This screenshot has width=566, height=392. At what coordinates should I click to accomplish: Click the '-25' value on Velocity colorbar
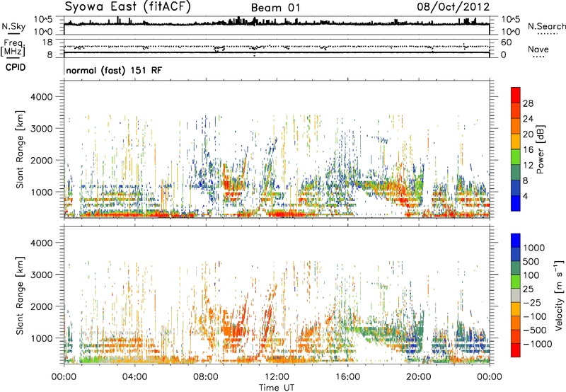coord(531,303)
